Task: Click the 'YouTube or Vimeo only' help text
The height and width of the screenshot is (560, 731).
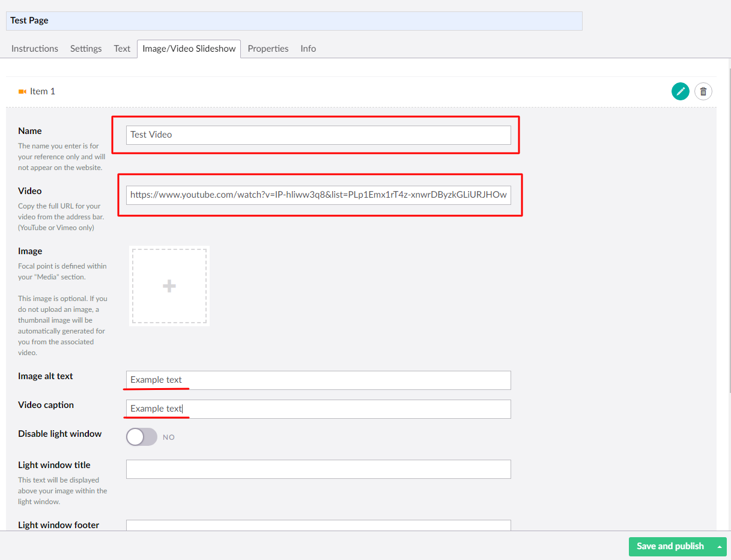Action: 56,228
